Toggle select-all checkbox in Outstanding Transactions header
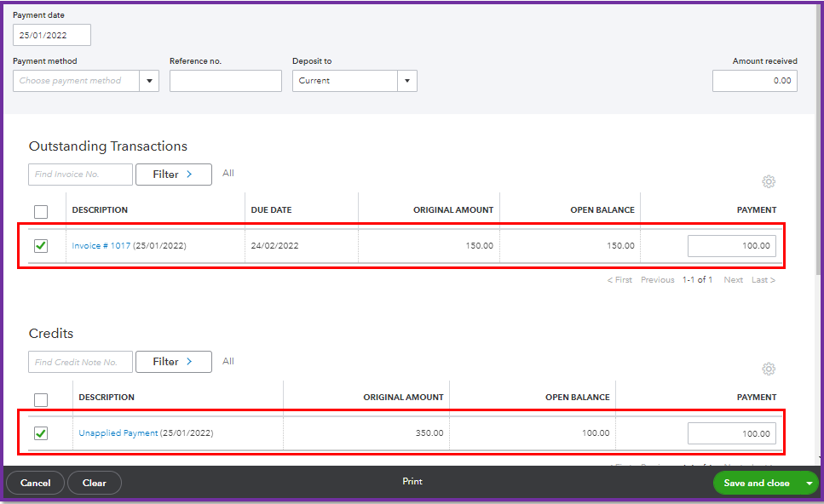 pyautogui.click(x=40, y=212)
